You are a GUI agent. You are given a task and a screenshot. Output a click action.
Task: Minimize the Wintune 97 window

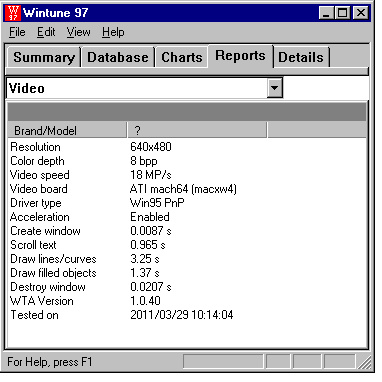327,13
